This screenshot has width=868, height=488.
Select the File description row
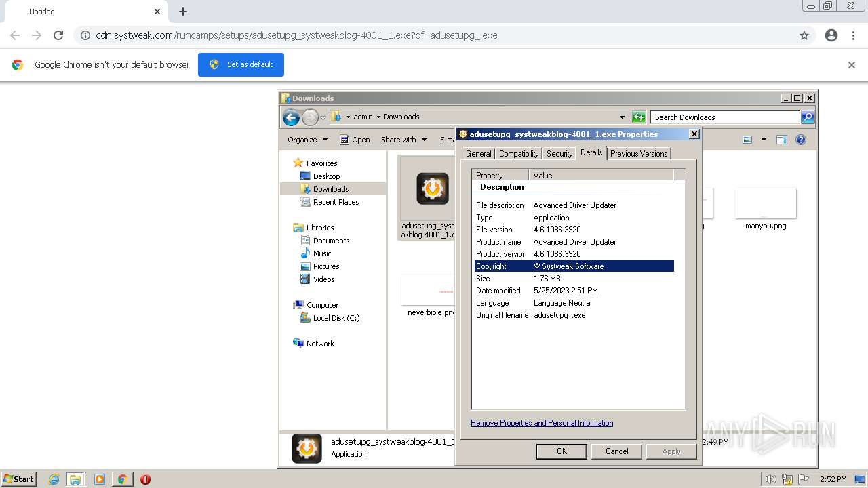click(574, 205)
